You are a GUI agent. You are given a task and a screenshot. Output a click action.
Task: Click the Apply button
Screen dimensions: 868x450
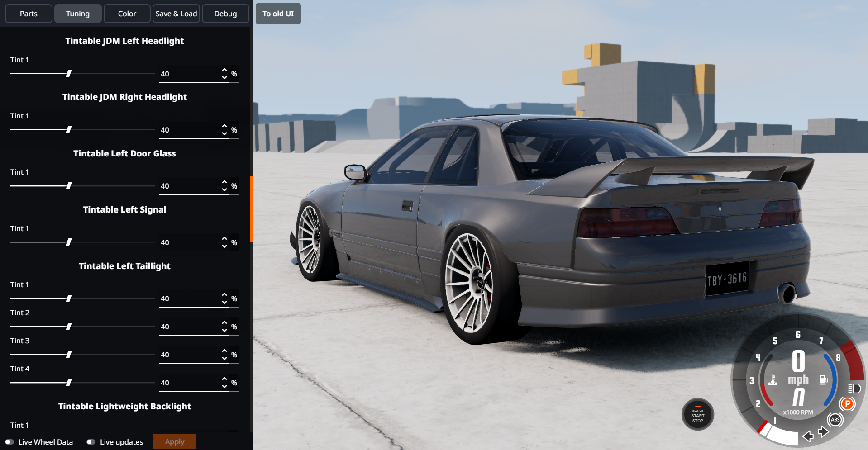(x=175, y=441)
